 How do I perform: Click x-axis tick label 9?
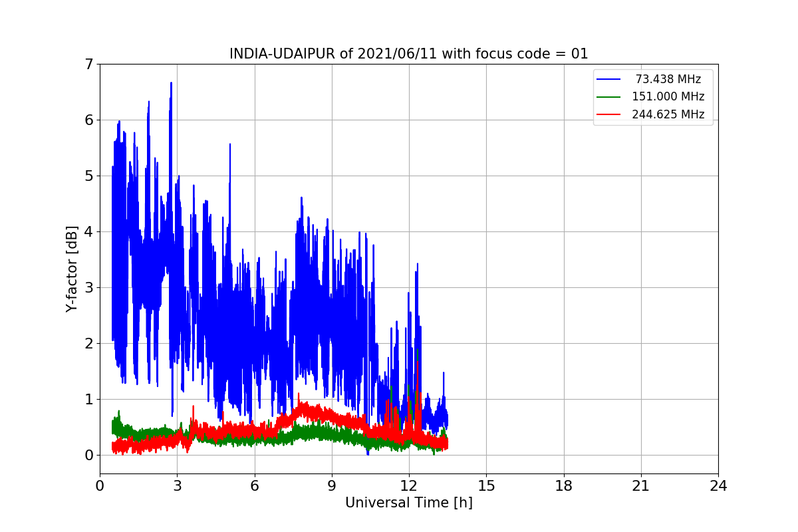pos(332,486)
